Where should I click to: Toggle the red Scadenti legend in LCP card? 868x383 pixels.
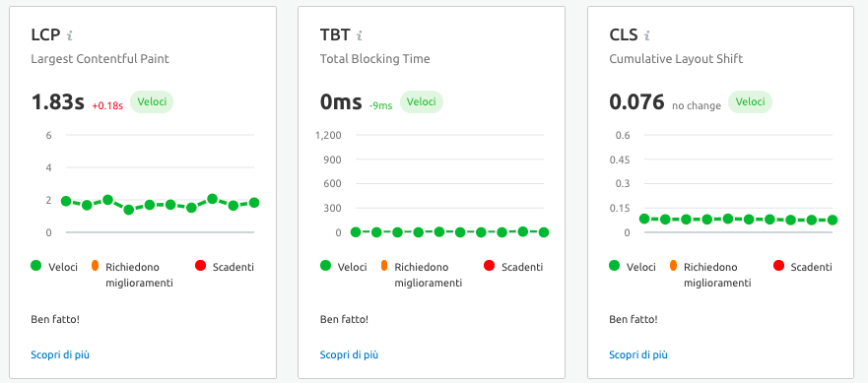coord(225,267)
